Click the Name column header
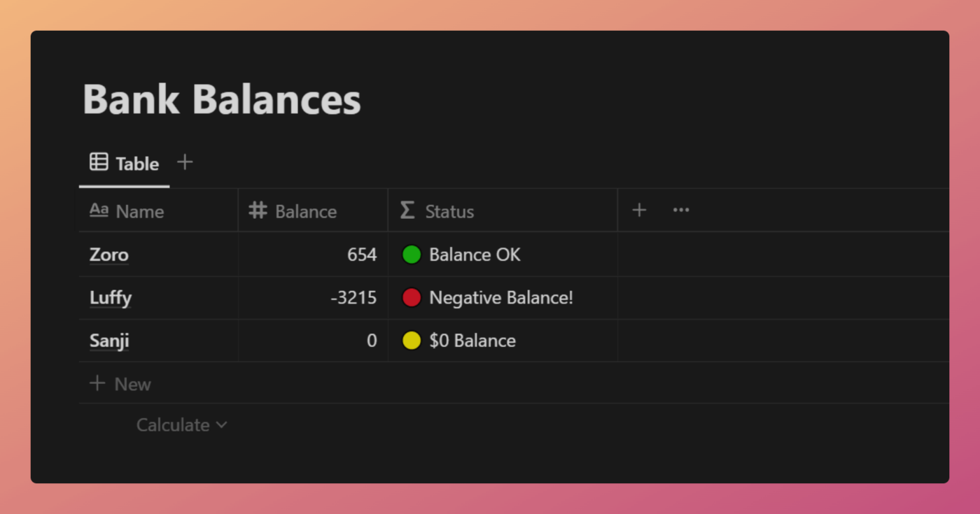The width and height of the screenshot is (980, 514). click(x=139, y=211)
